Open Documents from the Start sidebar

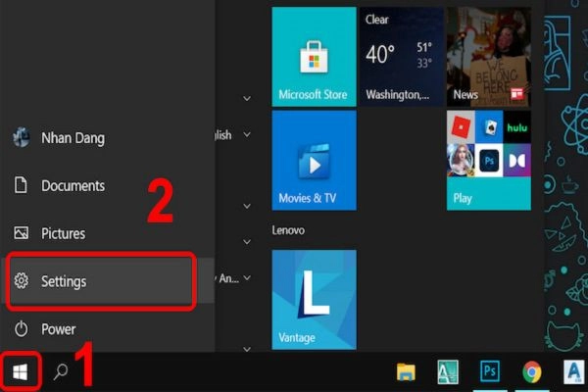tap(73, 185)
